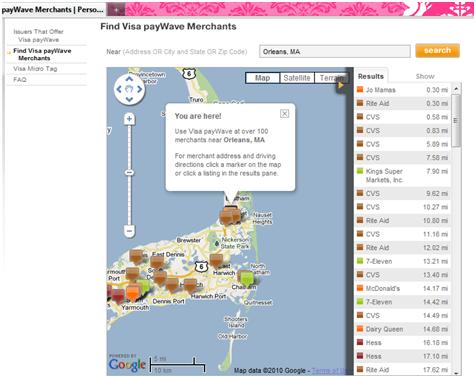
Task: Open the FAQ page
Action: tap(20, 79)
